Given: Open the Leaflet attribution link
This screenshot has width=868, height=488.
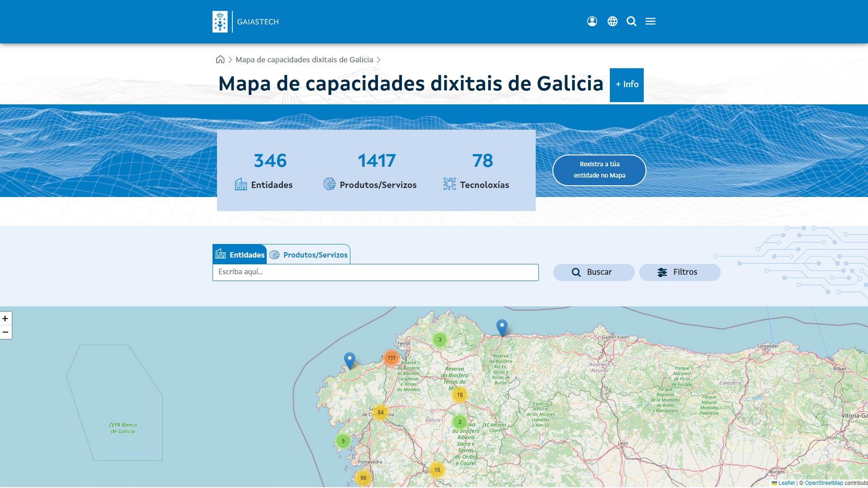Looking at the screenshot, I should tap(787, 483).
